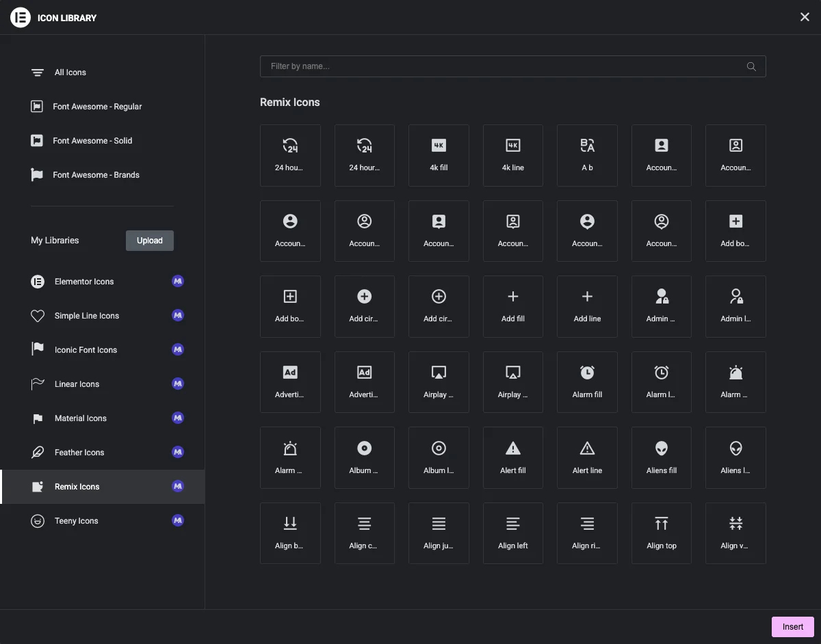This screenshot has height=644, width=821.
Task: Click the My Libraries label
Action: [x=55, y=241]
